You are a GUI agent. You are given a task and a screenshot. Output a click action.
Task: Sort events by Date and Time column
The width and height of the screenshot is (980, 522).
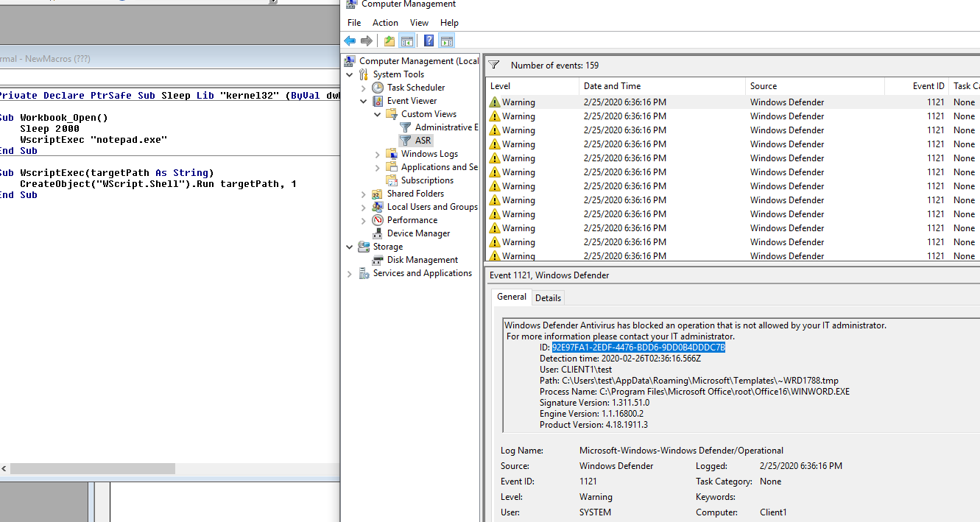(662, 86)
